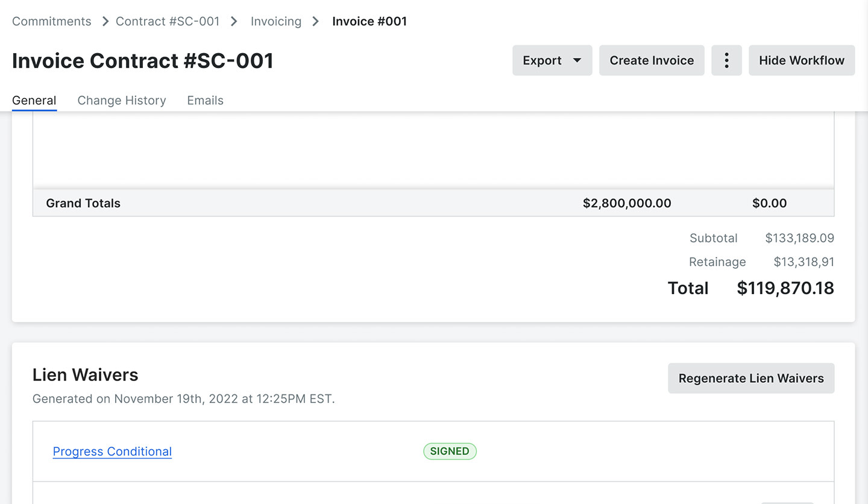Click the chevron after Commitments breadcrumb
This screenshot has width=868, height=504.
coord(105,22)
